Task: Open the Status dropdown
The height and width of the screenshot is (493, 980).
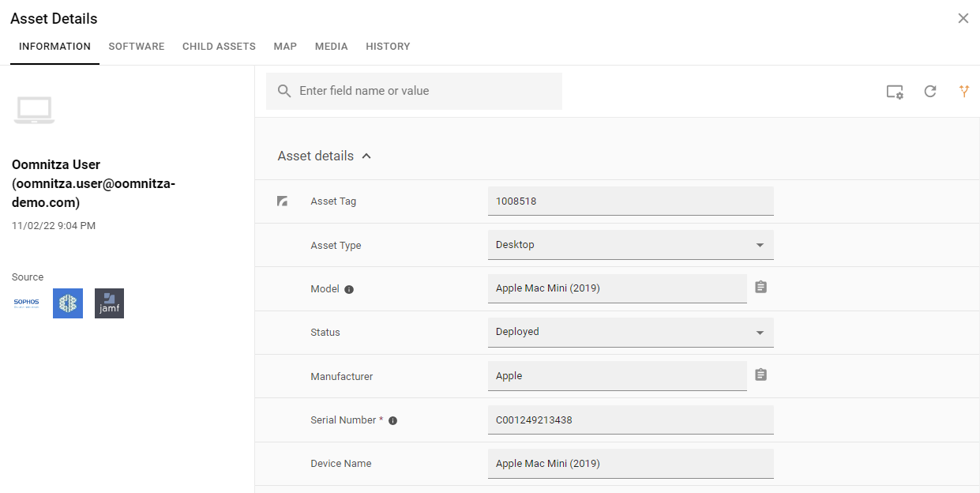Action: (x=630, y=332)
